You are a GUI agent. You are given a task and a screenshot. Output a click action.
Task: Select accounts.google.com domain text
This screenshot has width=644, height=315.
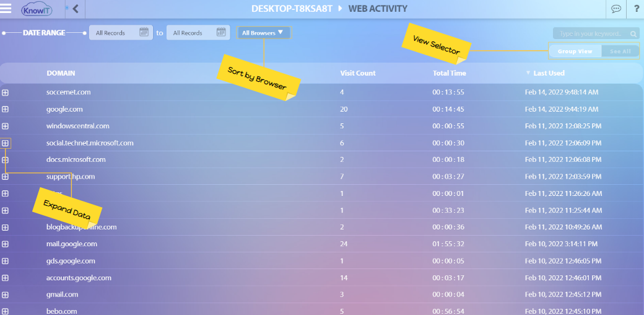tap(79, 278)
